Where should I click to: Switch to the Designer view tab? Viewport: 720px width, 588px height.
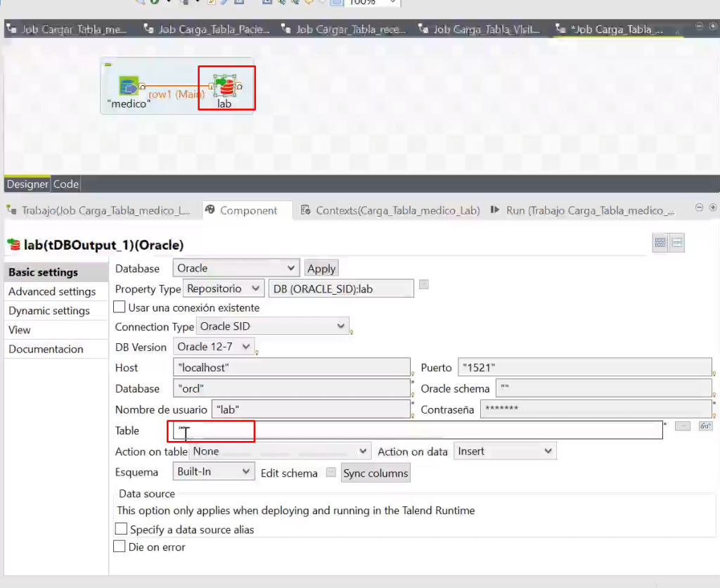(x=27, y=184)
